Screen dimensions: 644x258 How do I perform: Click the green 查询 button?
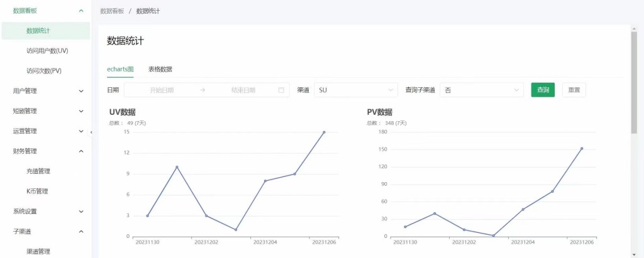pos(543,90)
